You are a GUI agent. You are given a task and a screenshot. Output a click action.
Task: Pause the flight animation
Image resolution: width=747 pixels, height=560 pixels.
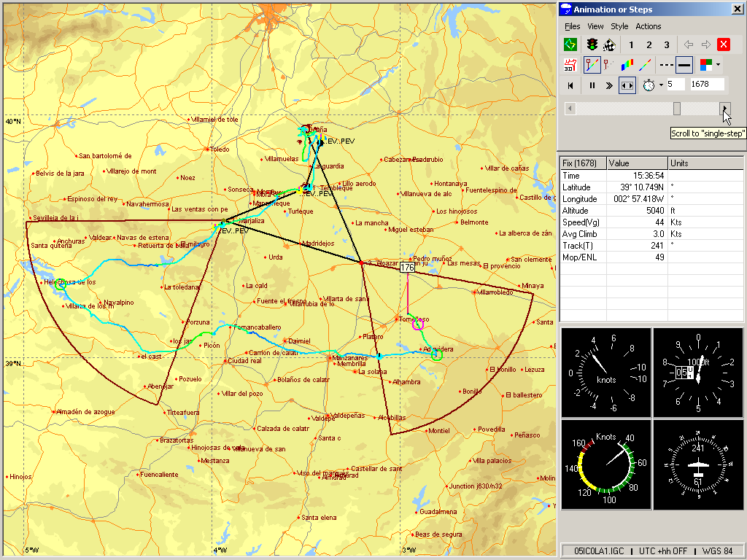coord(592,85)
